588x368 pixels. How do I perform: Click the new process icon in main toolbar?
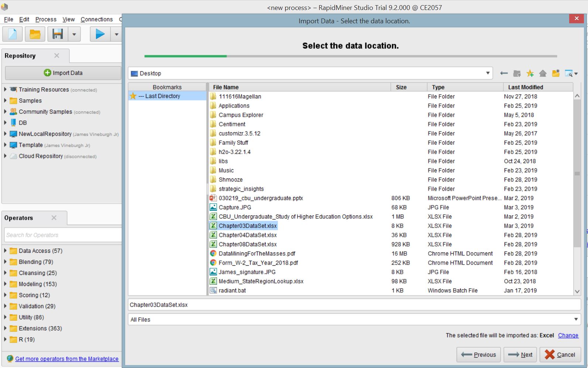(x=13, y=34)
